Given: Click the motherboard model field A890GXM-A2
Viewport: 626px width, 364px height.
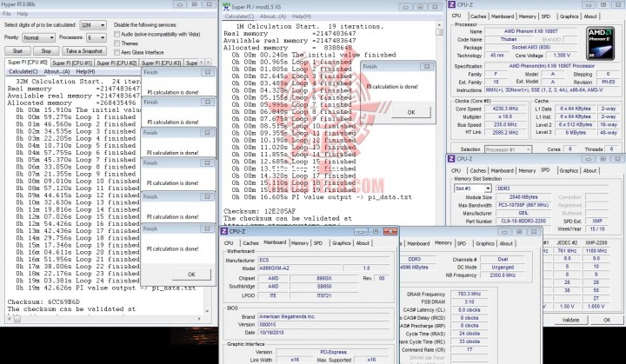Looking at the screenshot, I should 299,268.
